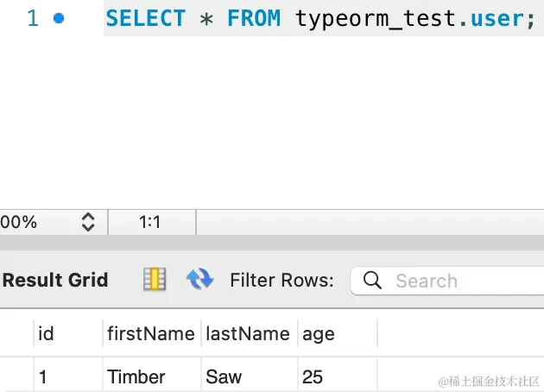Screen dimensions: 544x392
Task: Select the lastName column header
Action: (247, 333)
